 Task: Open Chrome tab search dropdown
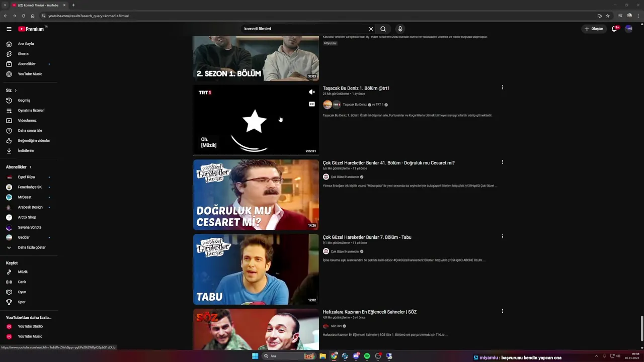click(5, 5)
